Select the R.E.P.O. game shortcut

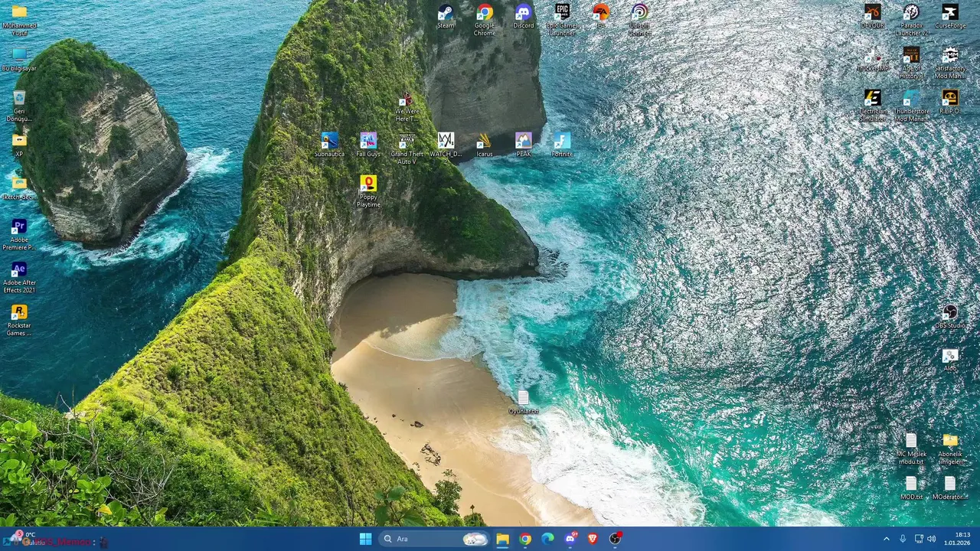click(950, 103)
